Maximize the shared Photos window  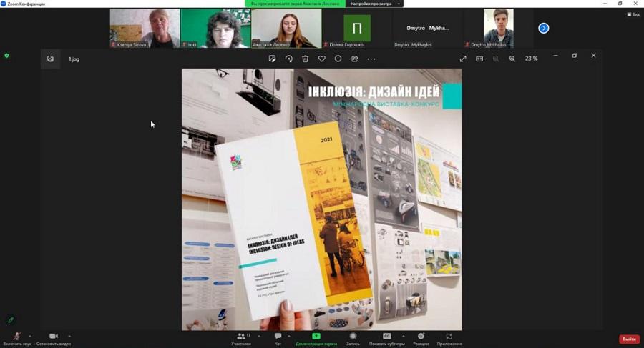click(x=575, y=56)
